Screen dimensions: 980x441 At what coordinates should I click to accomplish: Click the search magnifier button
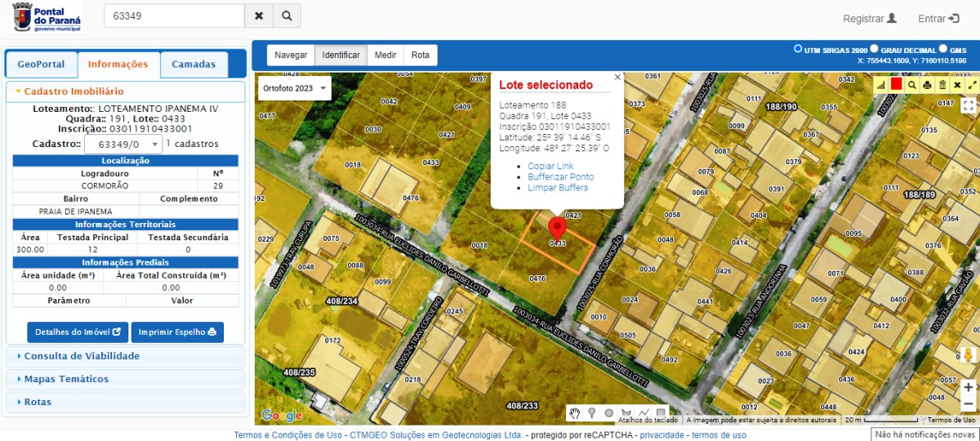point(287,16)
